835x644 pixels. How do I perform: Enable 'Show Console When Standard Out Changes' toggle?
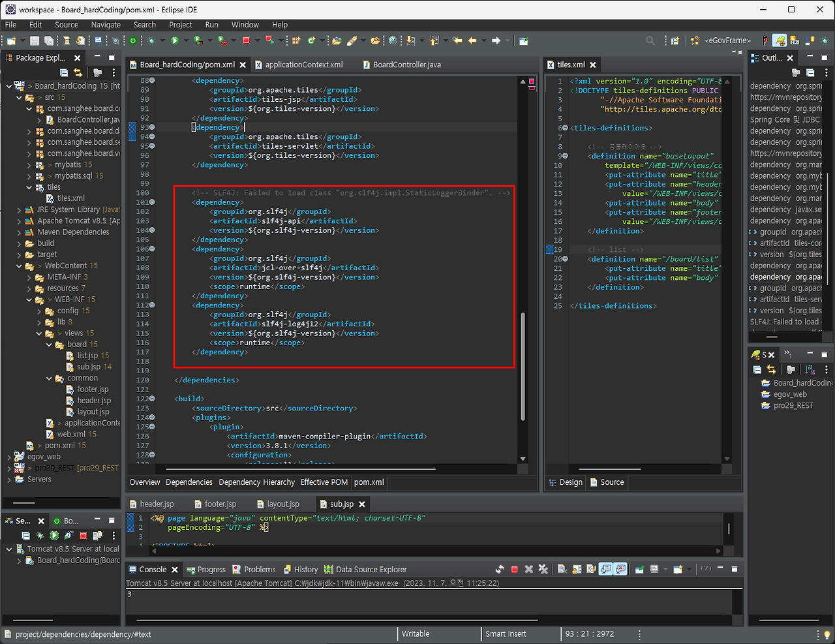605,568
